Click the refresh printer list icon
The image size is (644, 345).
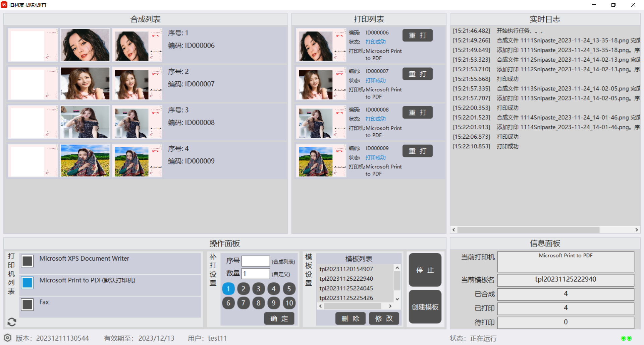(12, 322)
